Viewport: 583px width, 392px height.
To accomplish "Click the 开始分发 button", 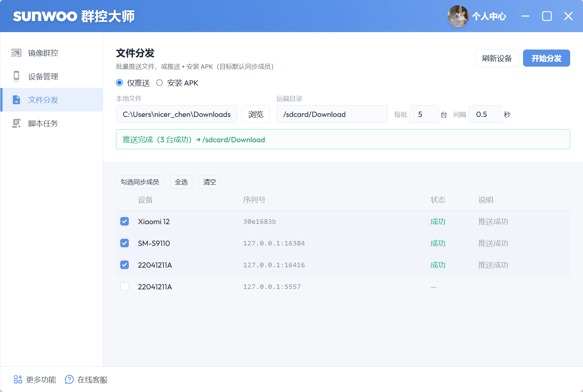I will (546, 58).
